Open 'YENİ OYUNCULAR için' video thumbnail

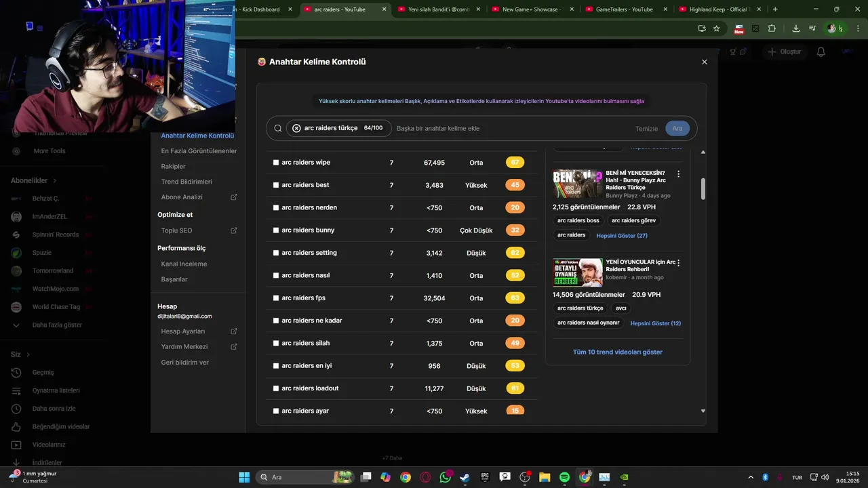pos(577,272)
